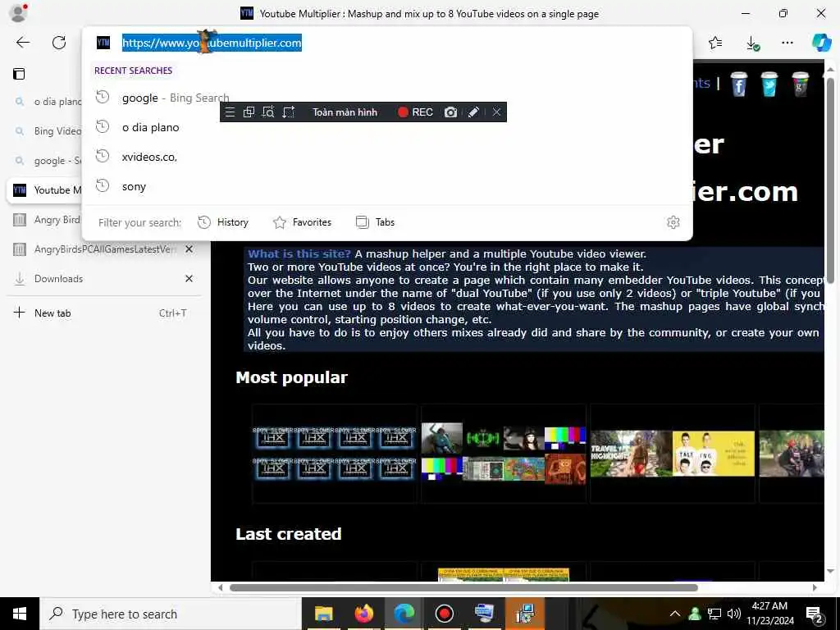Open the recorder's pencil drawing tool
Image resolution: width=840 pixels, height=630 pixels.
pos(473,112)
